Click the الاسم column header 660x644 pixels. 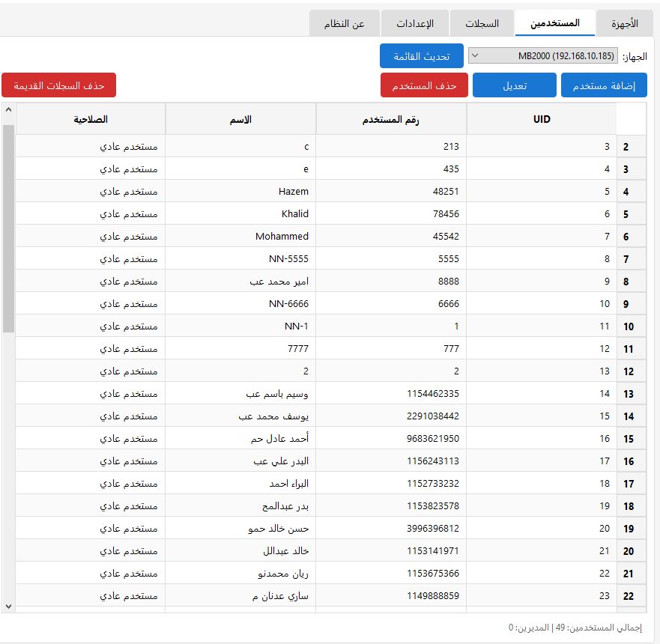(240, 119)
